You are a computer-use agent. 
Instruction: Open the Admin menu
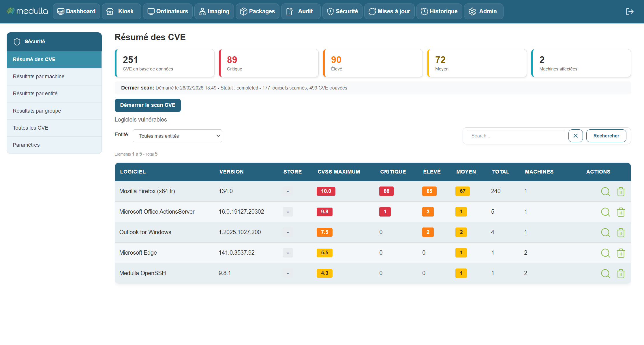[x=483, y=11]
